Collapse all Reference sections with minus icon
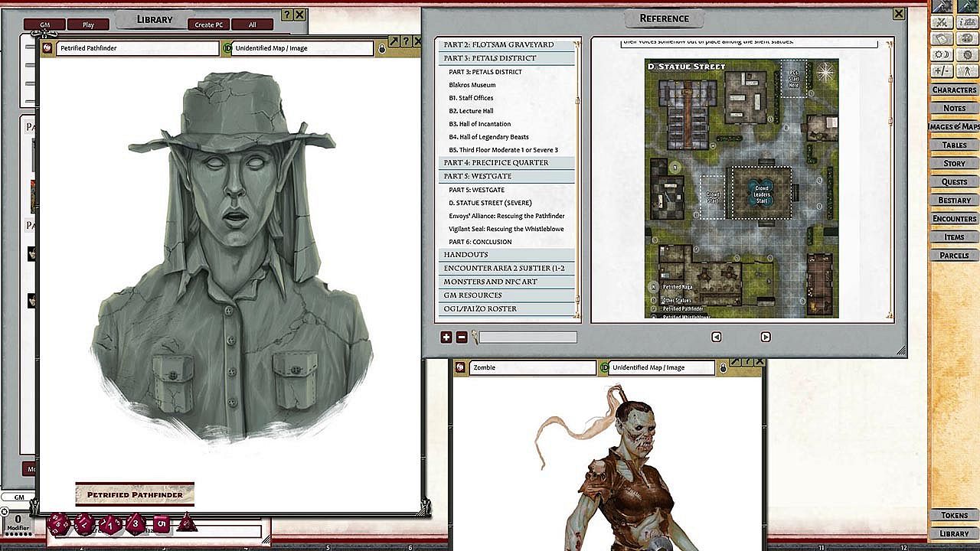980x551 pixels. click(462, 337)
